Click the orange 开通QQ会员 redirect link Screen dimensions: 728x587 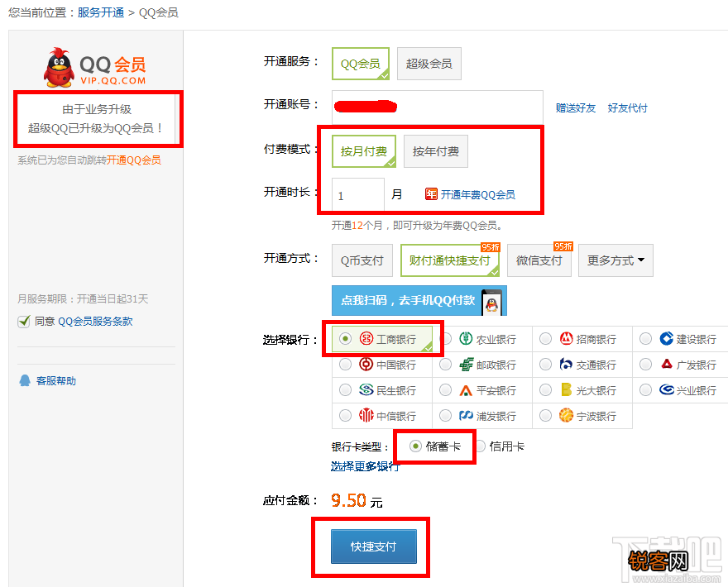coord(134,160)
